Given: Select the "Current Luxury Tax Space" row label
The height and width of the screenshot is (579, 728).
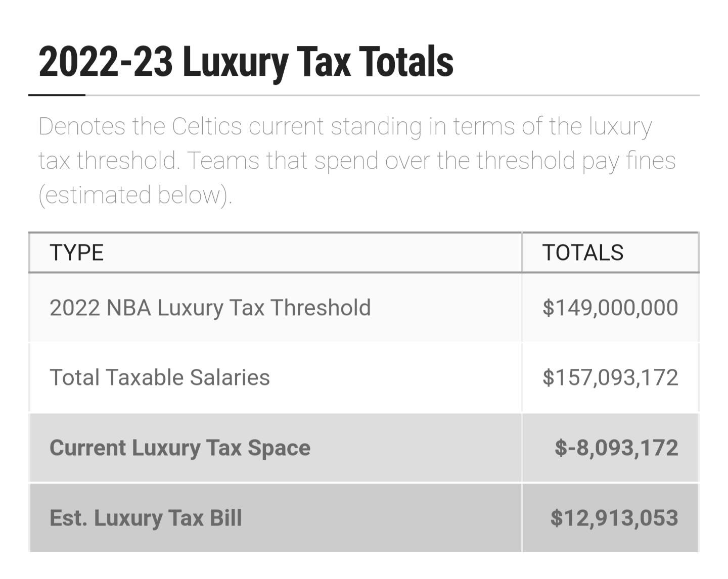Looking at the screenshot, I should click(x=180, y=448).
